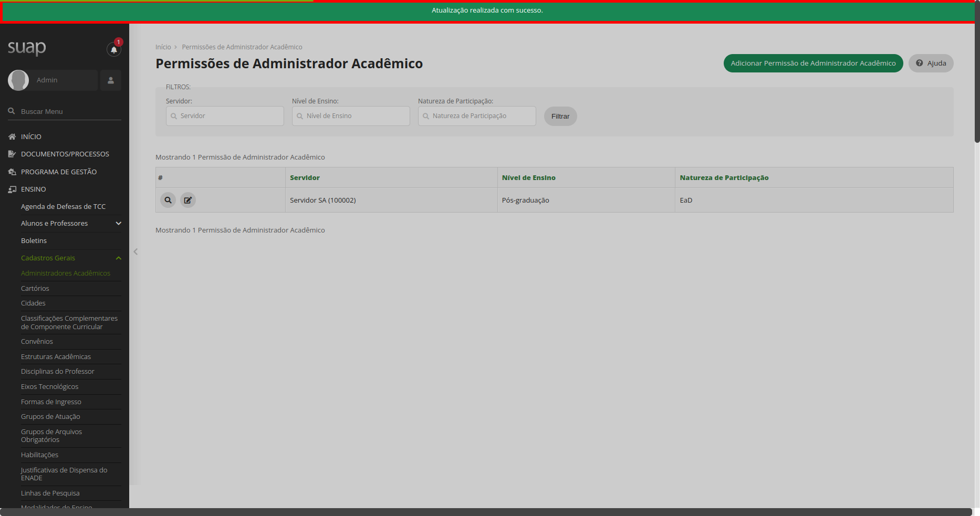Click the Início breadcrumb link

point(163,47)
